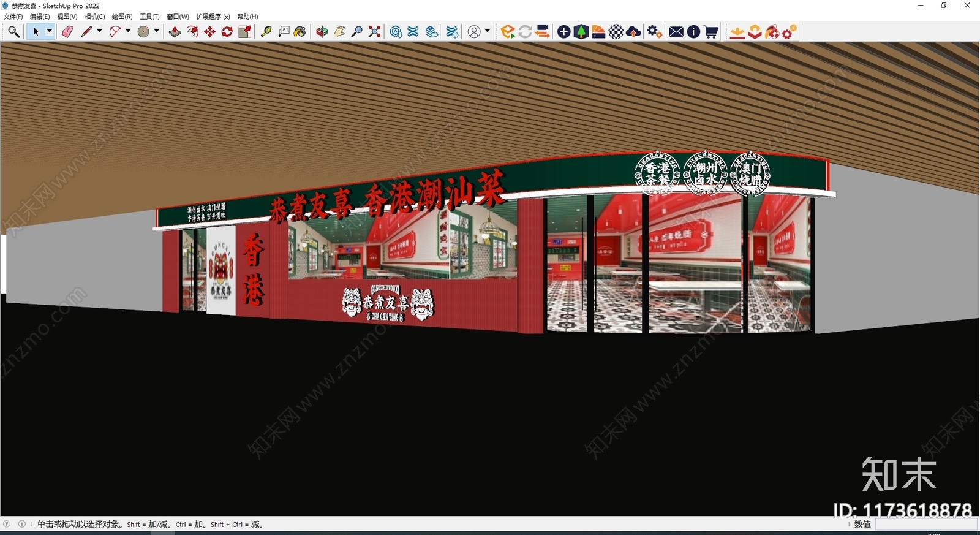Choose the Tape Measure tool
Image resolution: width=980 pixels, height=535 pixels.
[x=266, y=32]
